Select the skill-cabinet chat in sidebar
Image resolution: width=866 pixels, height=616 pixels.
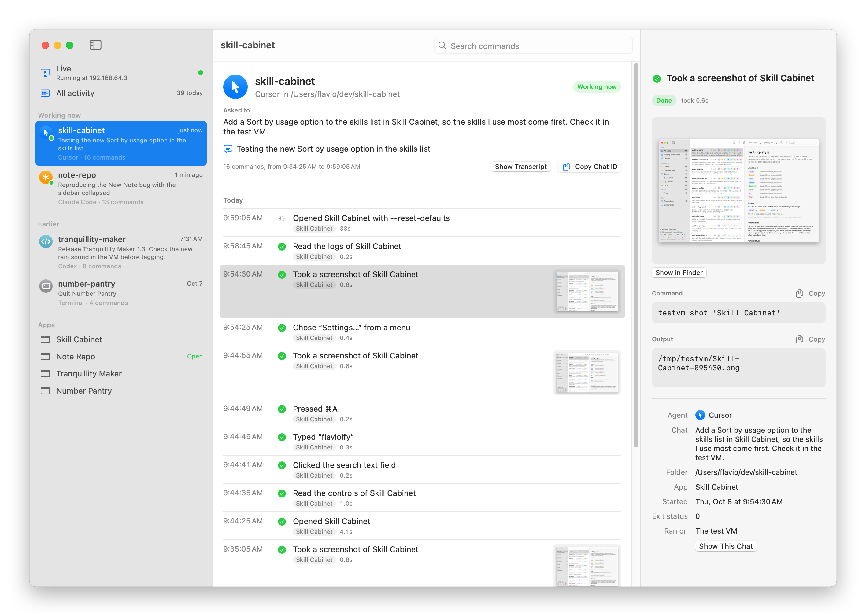(x=121, y=143)
